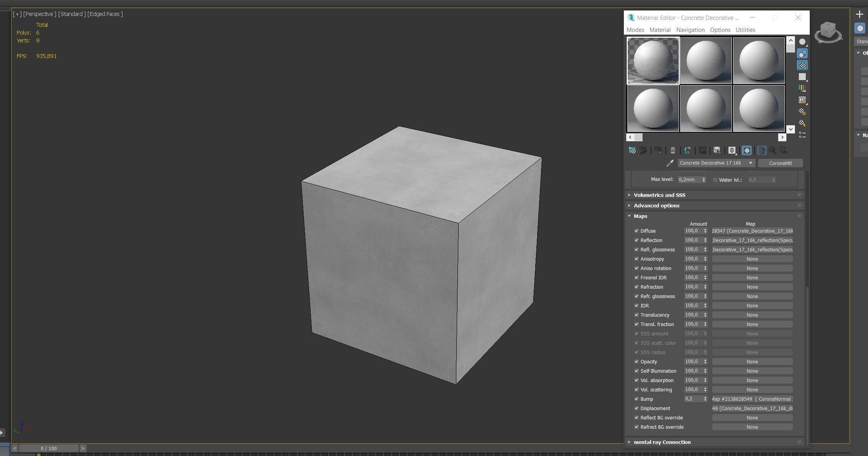Open the Navigation menu
Image resolution: width=868 pixels, height=456 pixels.
690,30
